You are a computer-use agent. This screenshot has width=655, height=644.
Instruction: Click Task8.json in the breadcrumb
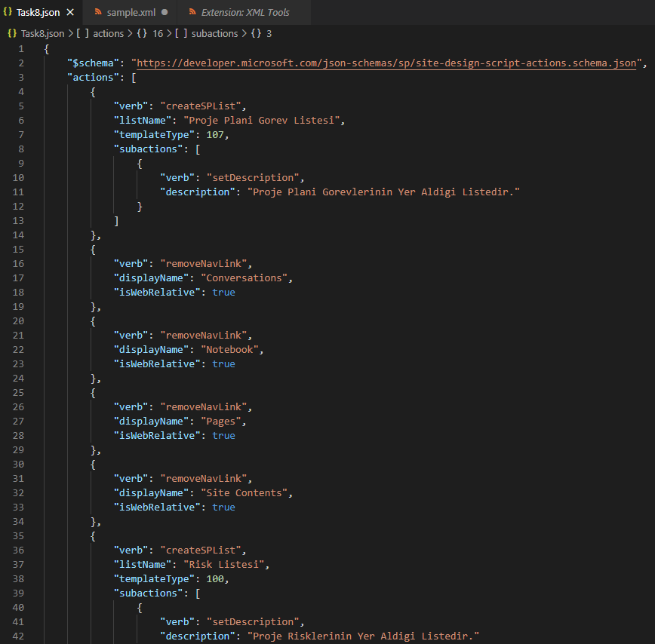(x=42, y=33)
